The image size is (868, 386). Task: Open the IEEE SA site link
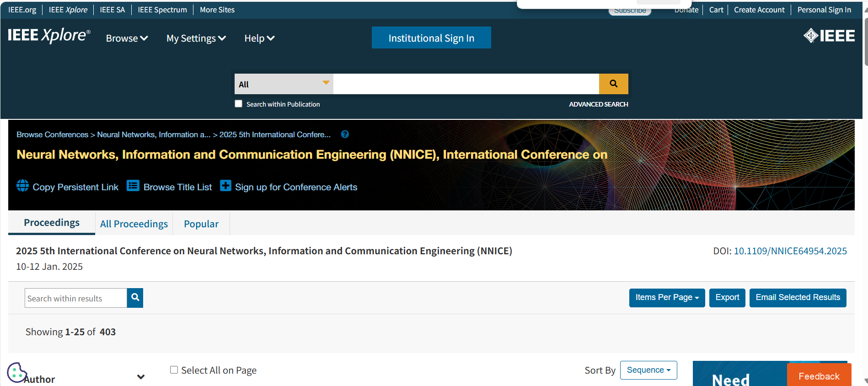coord(113,10)
